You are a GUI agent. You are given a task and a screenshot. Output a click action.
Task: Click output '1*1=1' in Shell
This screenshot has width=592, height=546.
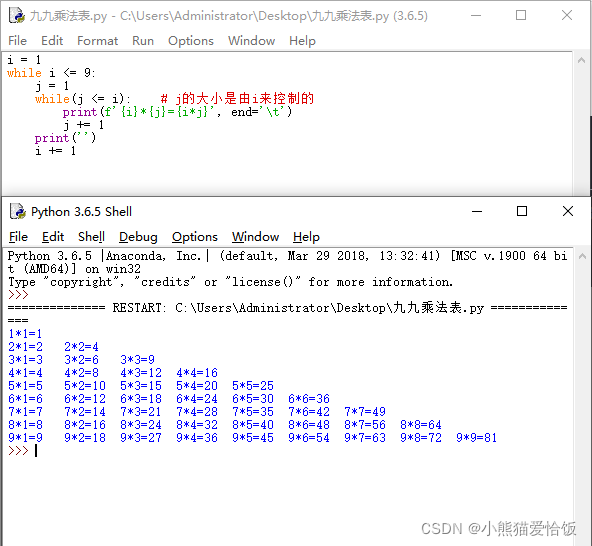pyautogui.click(x=25, y=334)
